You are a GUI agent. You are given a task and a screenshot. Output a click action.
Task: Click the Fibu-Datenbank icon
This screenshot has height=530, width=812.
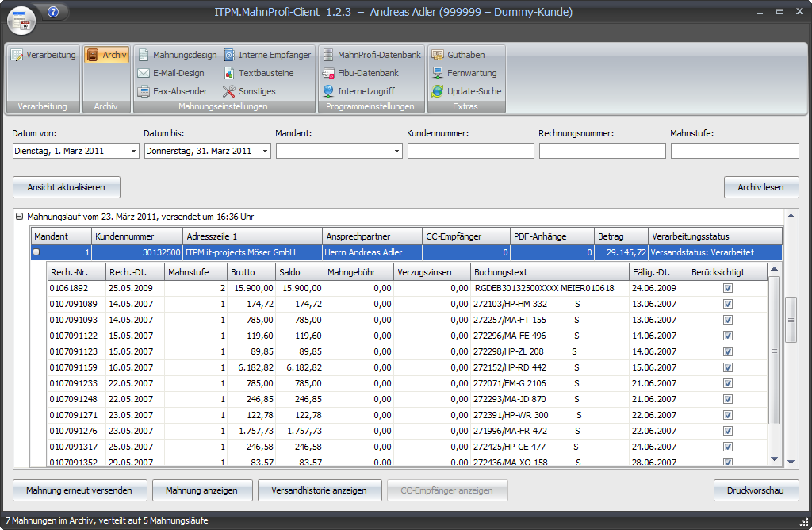[x=328, y=73]
